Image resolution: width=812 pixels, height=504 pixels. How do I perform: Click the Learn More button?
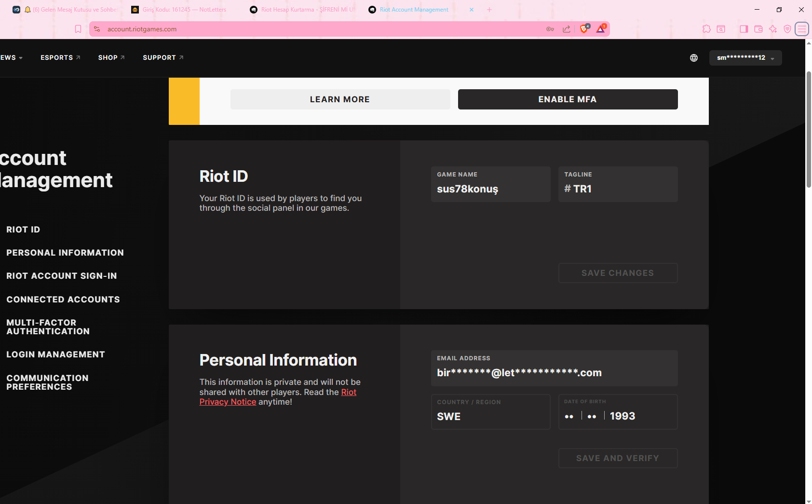(340, 99)
